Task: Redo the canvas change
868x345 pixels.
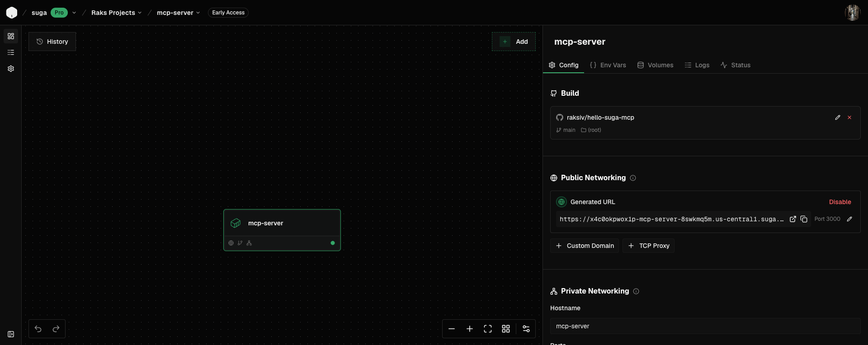Action: [56, 329]
